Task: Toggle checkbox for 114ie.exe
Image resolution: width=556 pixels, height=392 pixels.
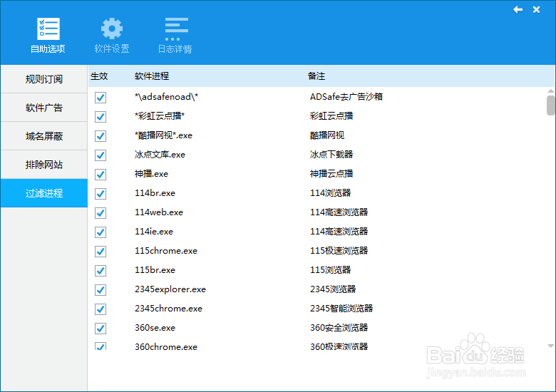Action: tap(101, 232)
